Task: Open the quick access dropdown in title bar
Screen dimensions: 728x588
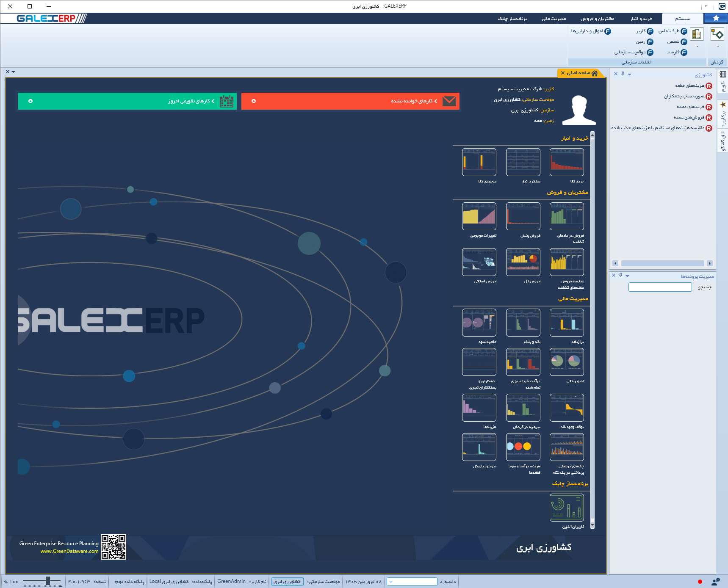Action: 706,6
